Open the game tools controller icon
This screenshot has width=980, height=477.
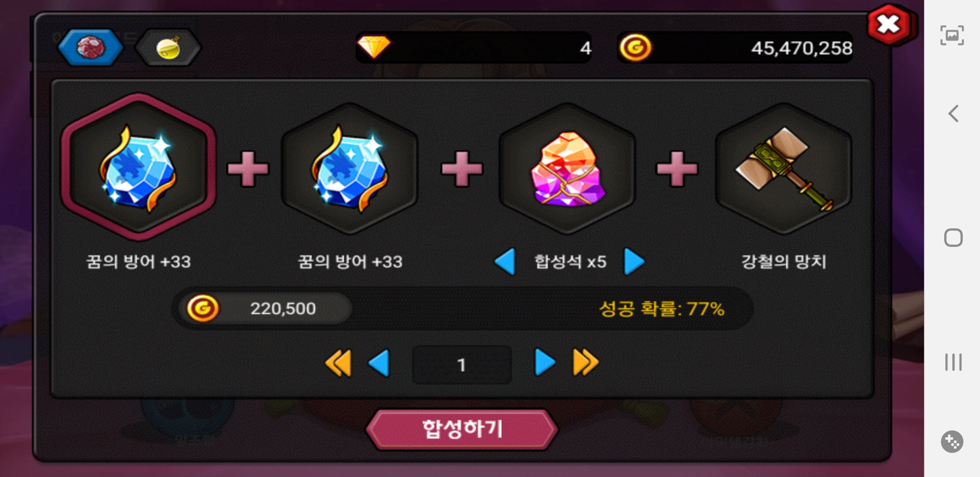click(952, 442)
